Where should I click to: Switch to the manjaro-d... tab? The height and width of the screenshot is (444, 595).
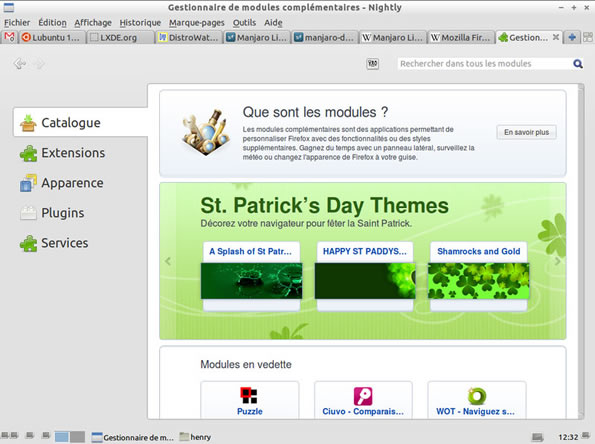coord(325,37)
